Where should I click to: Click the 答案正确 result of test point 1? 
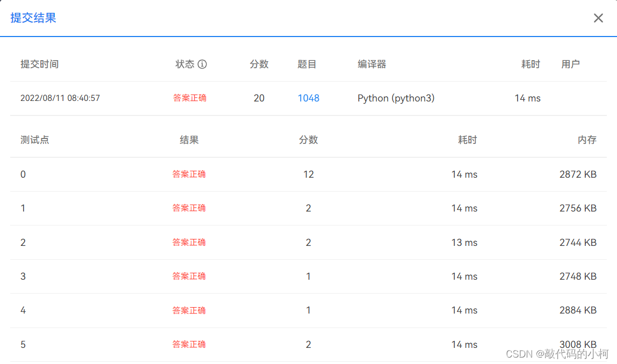tap(190, 208)
